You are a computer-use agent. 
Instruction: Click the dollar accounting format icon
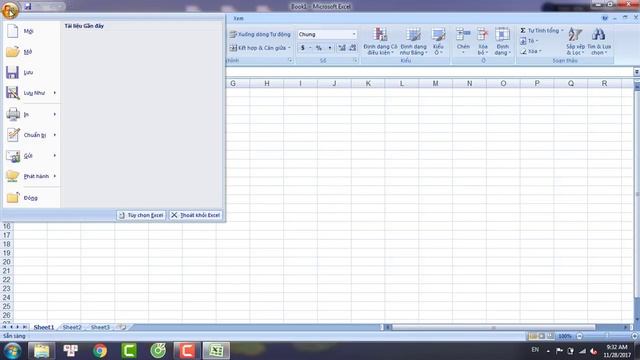point(302,48)
